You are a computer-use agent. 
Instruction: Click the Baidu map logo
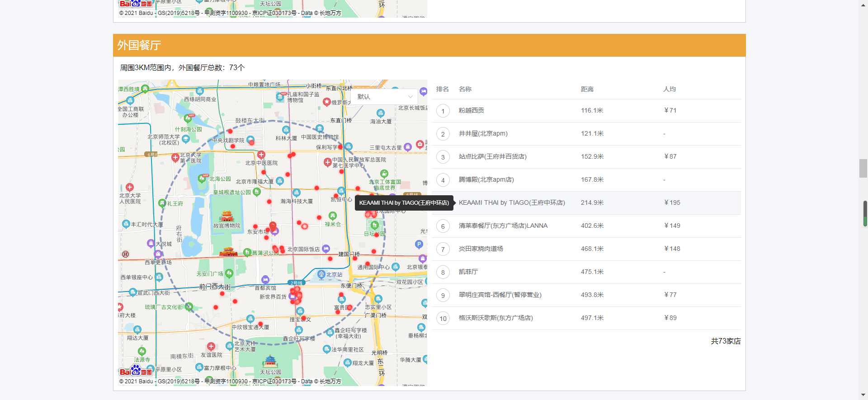[x=136, y=372]
